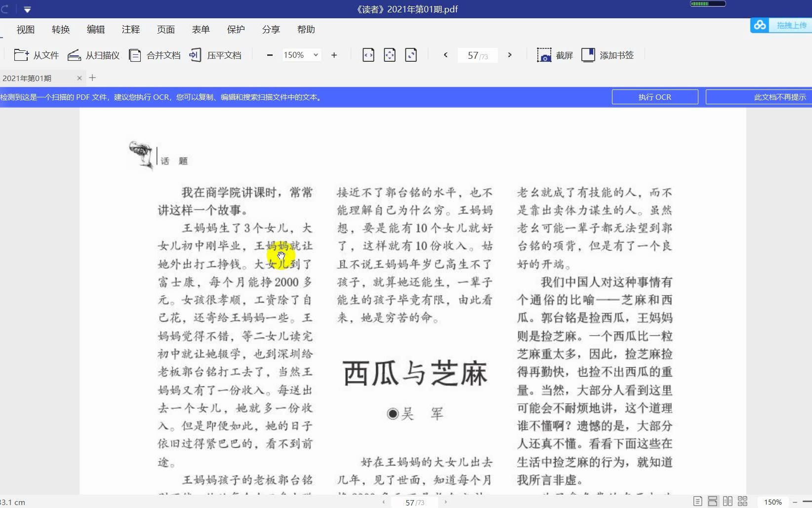812x508 pixels.
Task: Click the article title 西瓜与芝麻
Action: 415,373
